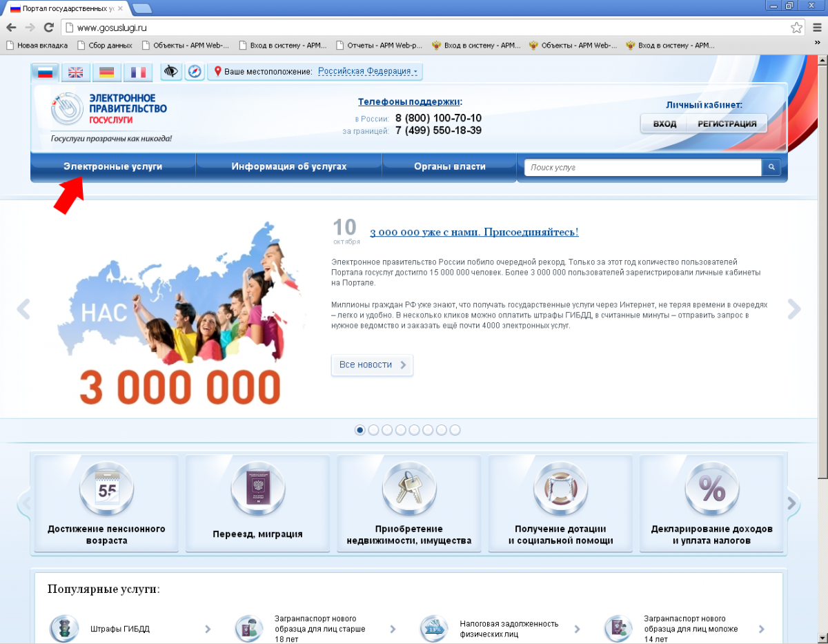Enable the visually impaired version eye icon
This screenshot has height=644, width=828.
click(170, 72)
